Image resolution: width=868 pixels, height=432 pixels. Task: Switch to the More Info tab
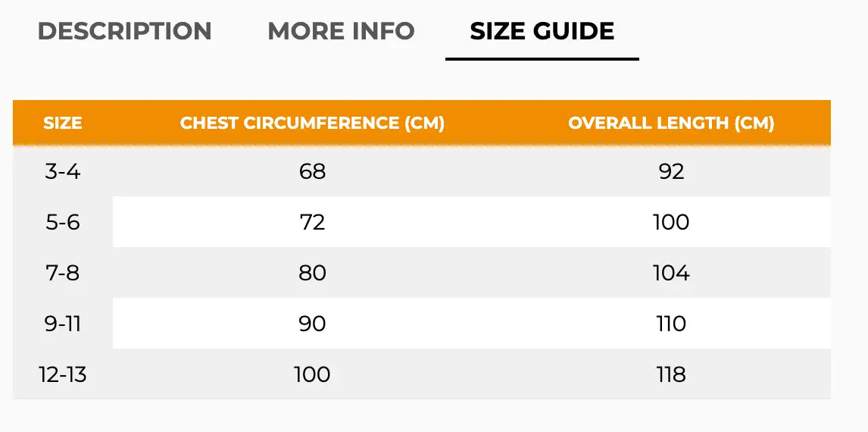click(x=341, y=32)
